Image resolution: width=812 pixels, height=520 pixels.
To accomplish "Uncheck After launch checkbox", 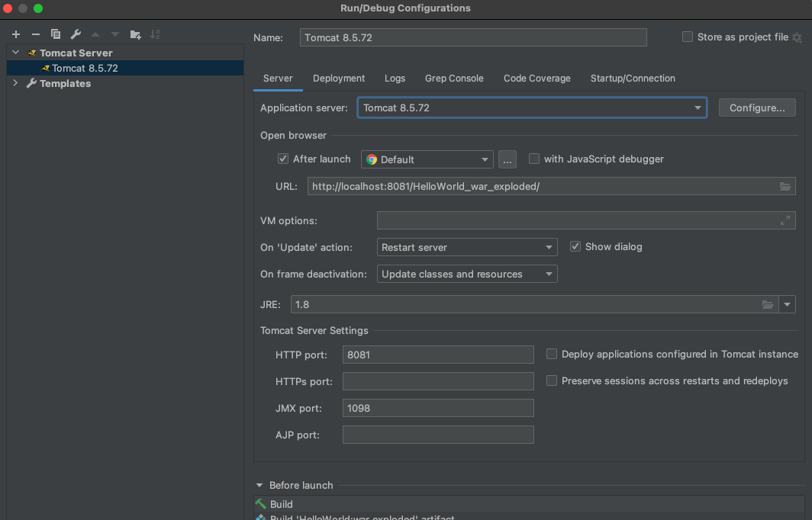I will pyautogui.click(x=282, y=159).
